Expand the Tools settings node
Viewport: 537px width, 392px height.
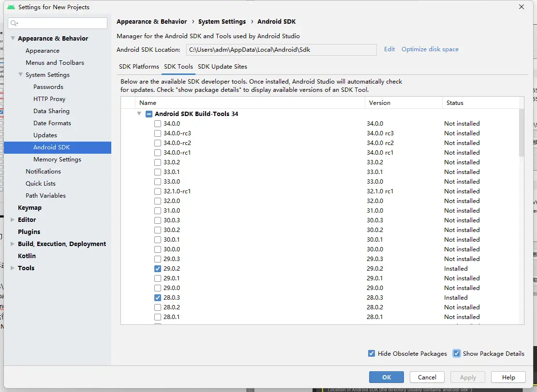point(12,268)
